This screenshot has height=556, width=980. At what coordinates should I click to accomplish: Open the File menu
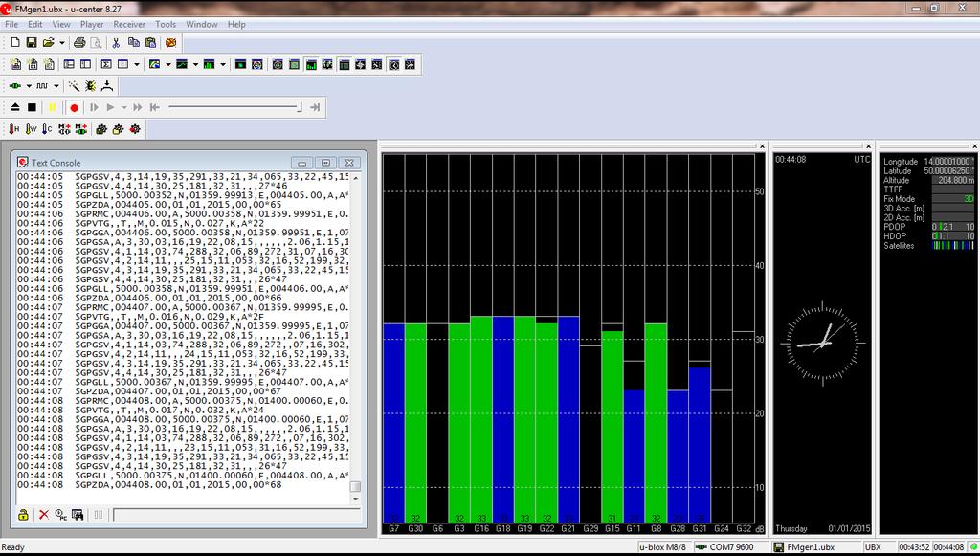[x=11, y=24]
